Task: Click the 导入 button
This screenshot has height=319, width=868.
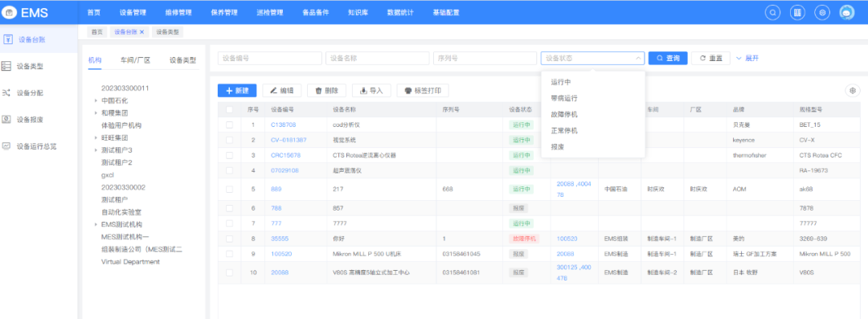Action: coord(371,90)
